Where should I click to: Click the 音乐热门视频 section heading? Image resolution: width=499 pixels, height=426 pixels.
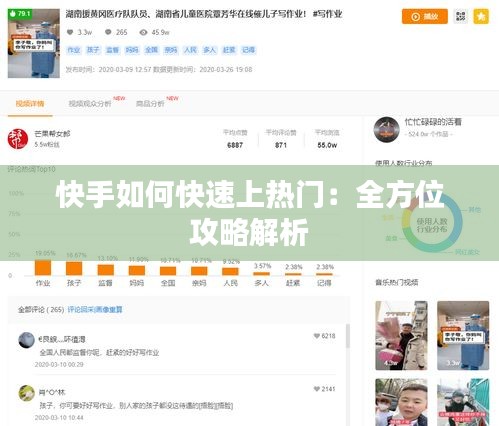coord(397,283)
